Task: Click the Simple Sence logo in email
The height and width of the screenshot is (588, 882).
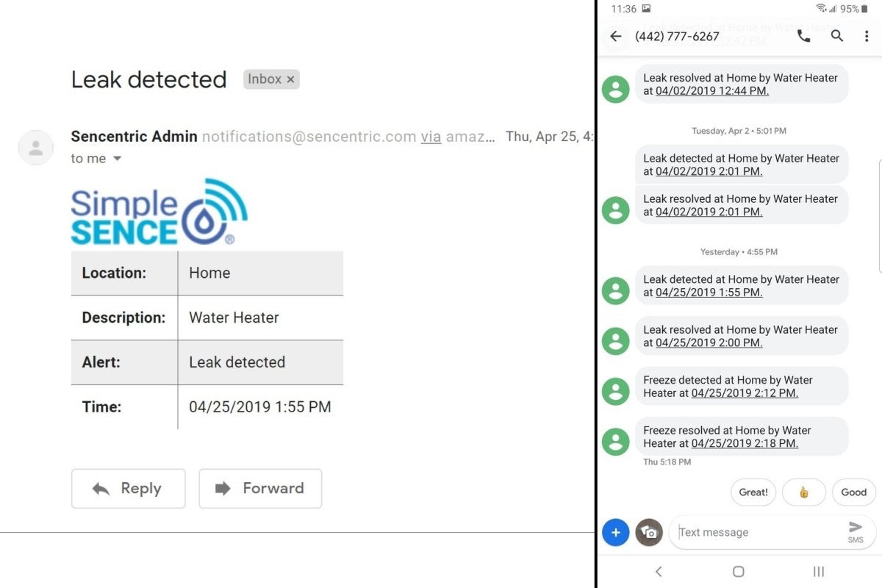Action: coord(159,212)
